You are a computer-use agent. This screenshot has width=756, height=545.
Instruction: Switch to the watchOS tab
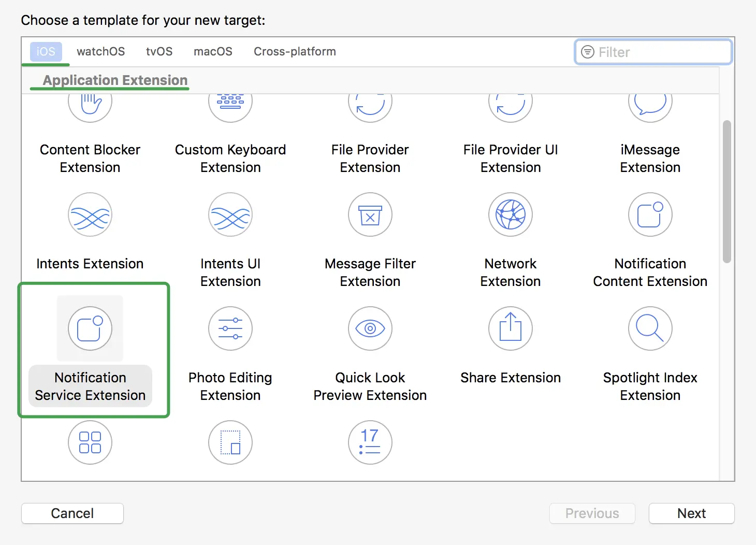[101, 52]
